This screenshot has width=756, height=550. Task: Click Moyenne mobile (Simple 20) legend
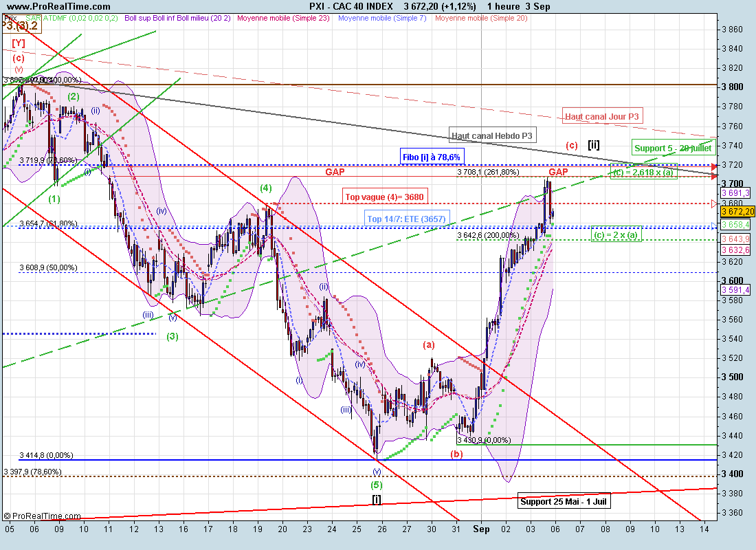[482, 18]
